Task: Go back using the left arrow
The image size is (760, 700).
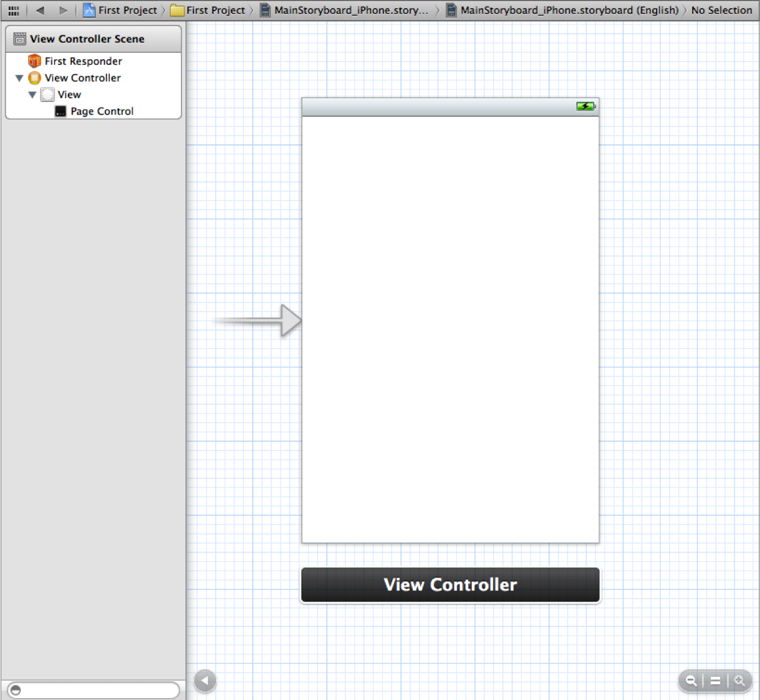Action: pyautogui.click(x=40, y=11)
